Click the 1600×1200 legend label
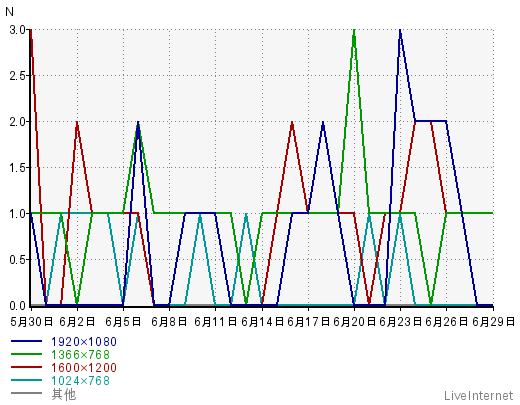520x405 pixels. pos(84,368)
